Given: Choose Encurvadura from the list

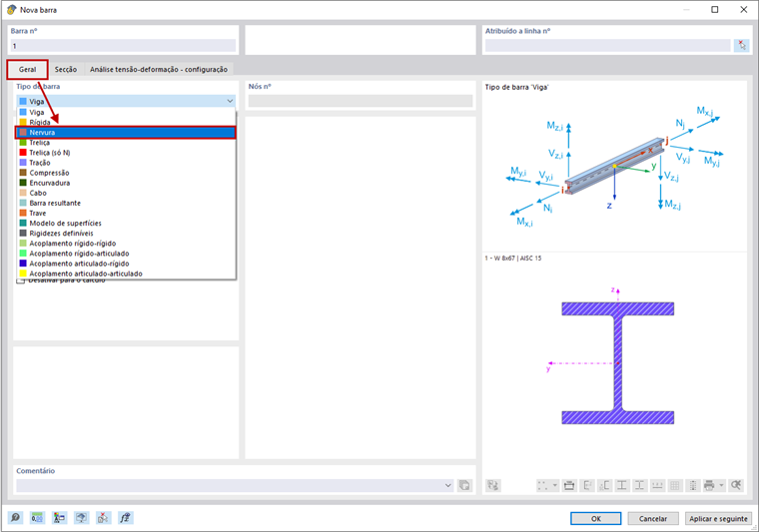Looking at the screenshot, I should (126, 183).
